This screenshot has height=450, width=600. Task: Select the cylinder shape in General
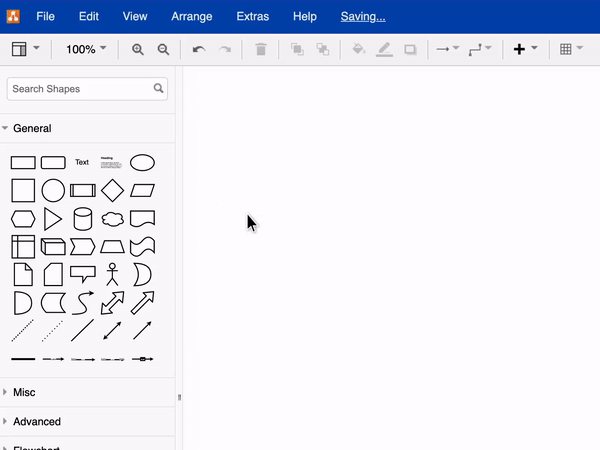pos(82,218)
